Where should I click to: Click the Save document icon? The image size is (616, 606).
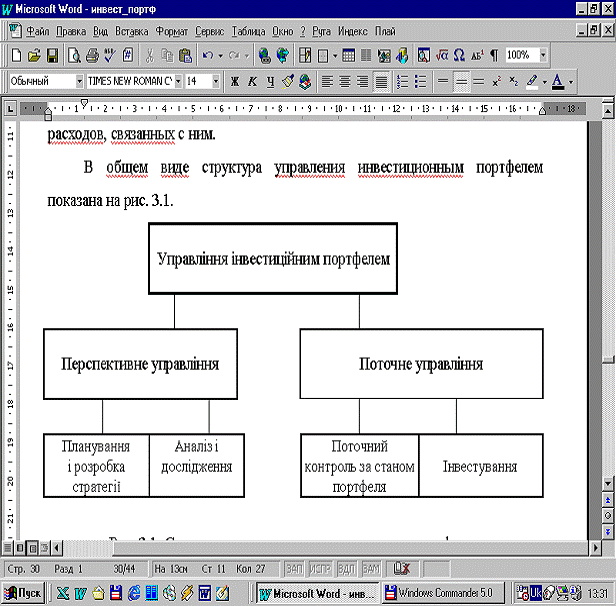click(x=53, y=55)
